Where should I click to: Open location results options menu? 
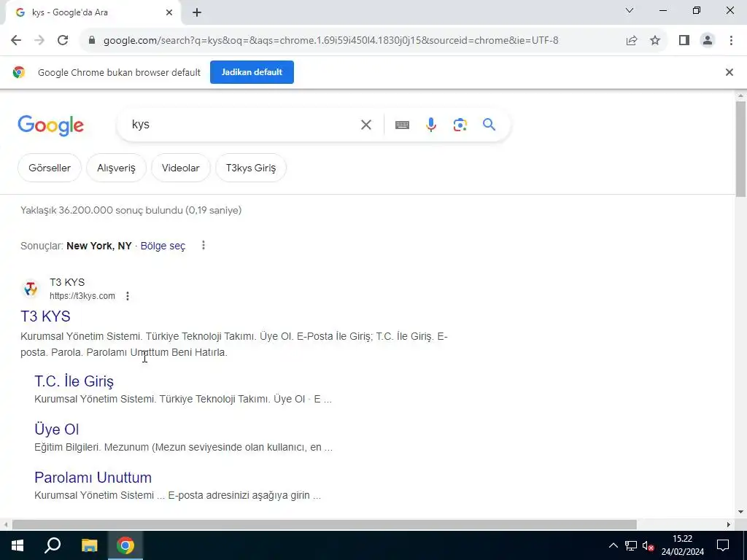pyautogui.click(x=204, y=245)
